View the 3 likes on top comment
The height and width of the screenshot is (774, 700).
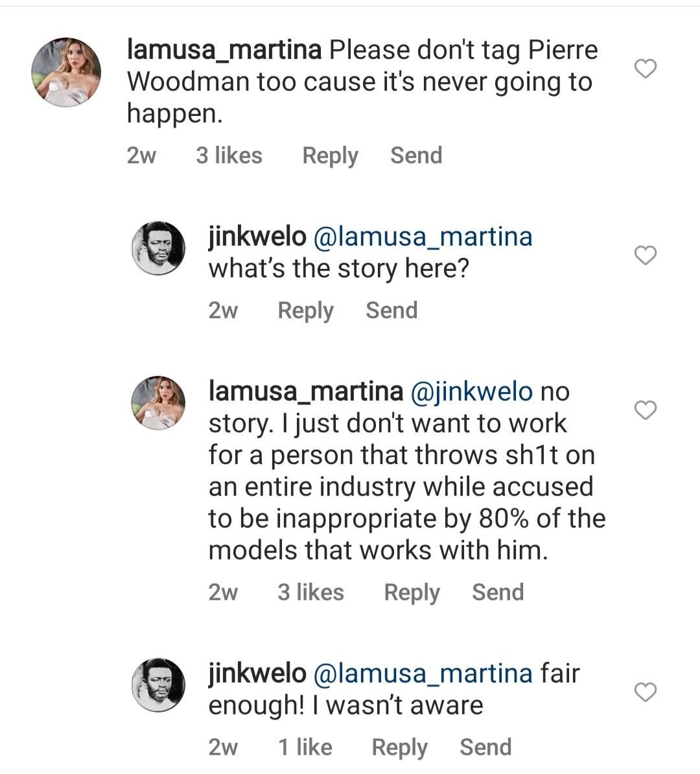point(229,156)
